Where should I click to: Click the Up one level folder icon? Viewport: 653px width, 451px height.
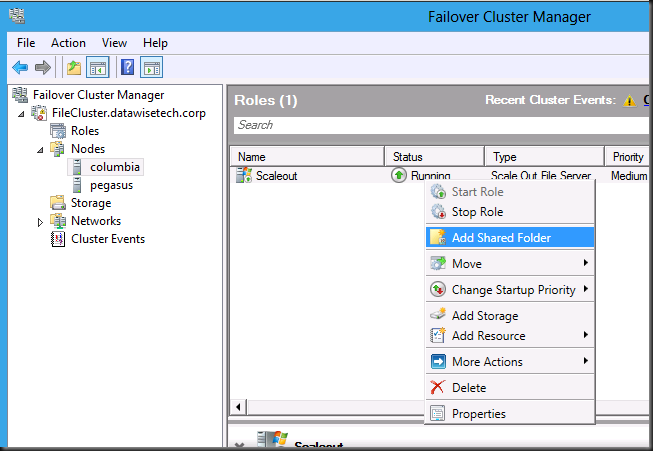click(x=74, y=67)
